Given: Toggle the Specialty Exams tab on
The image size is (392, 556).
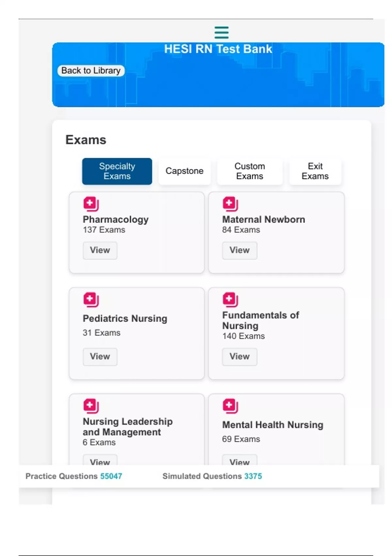Looking at the screenshot, I should point(117,171).
